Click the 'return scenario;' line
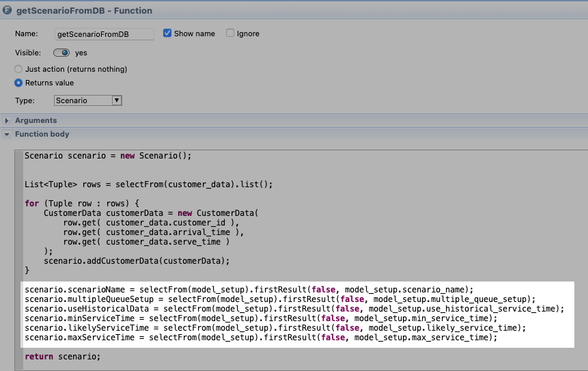This screenshot has height=371, width=588. pyautogui.click(x=63, y=357)
